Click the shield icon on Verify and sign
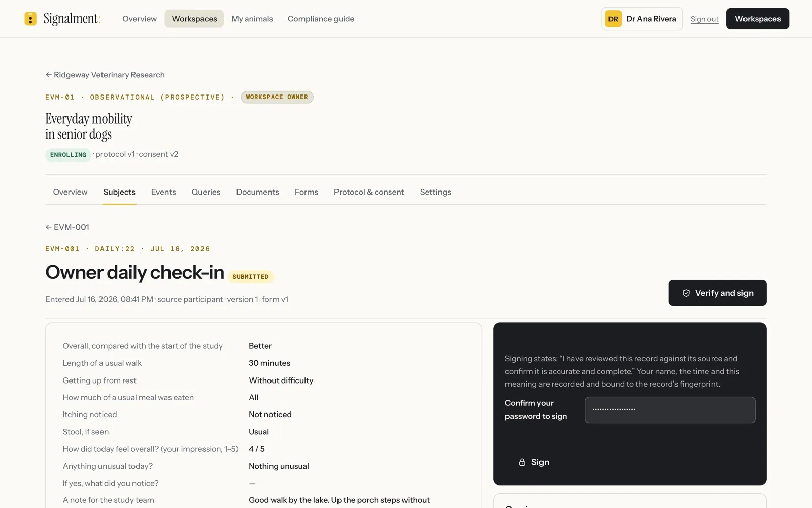This screenshot has width=812, height=508. (x=686, y=293)
